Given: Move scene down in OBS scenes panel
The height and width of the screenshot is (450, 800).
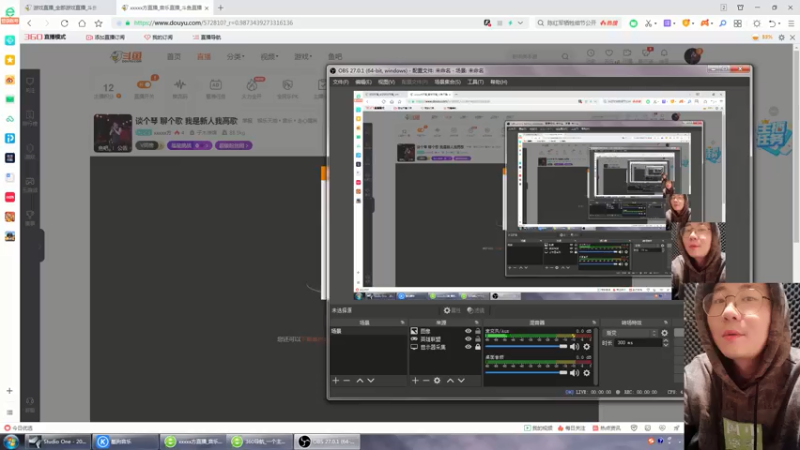Looking at the screenshot, I should pos(371,381).
